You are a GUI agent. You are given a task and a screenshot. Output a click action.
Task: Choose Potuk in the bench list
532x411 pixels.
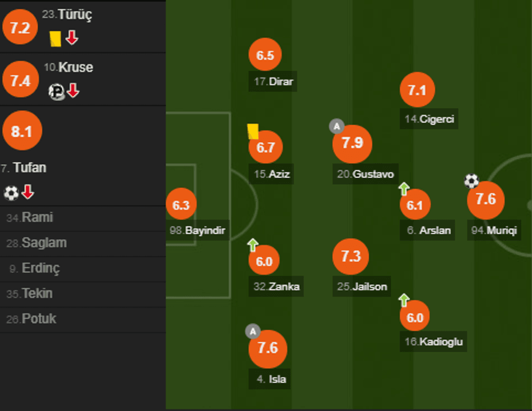click(39, 319)
